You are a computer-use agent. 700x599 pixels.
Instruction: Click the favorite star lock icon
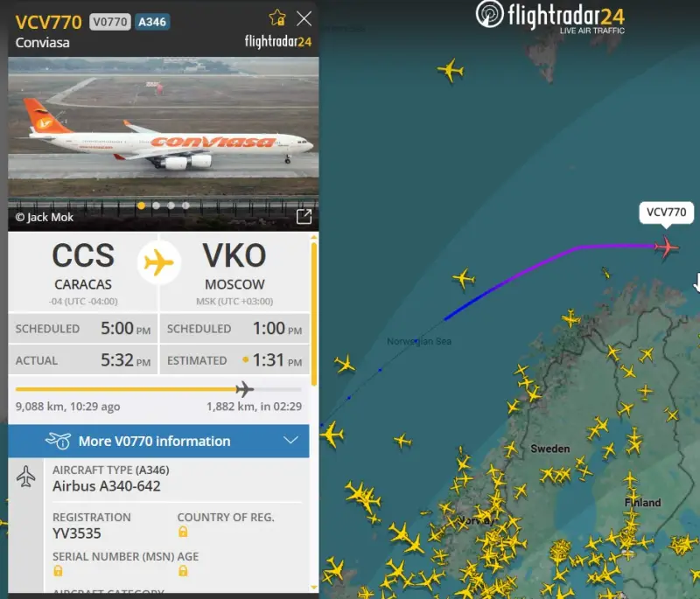tap(277, 17)
